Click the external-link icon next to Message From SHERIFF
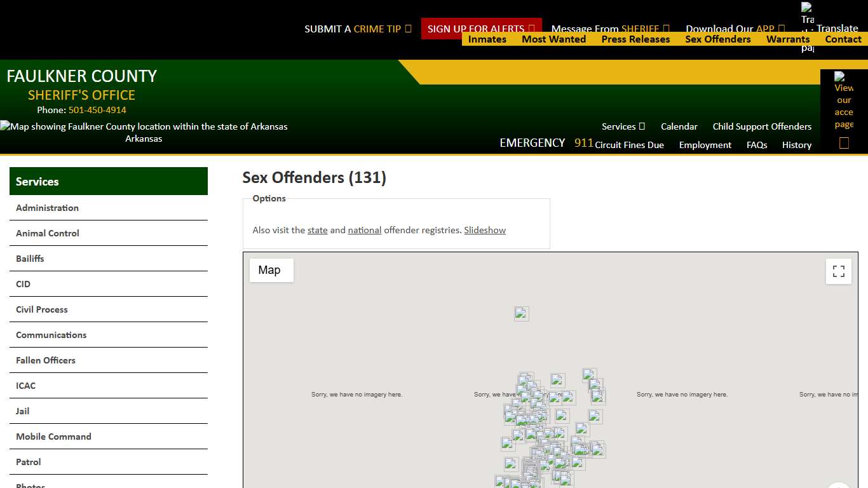The width and height of the screenshot is (868, 488). tap(667, 29)
